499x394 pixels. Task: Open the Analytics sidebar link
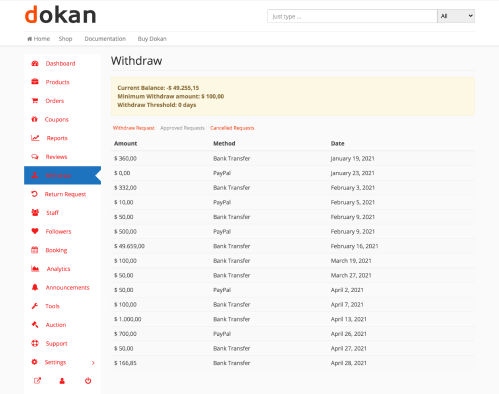58,269
